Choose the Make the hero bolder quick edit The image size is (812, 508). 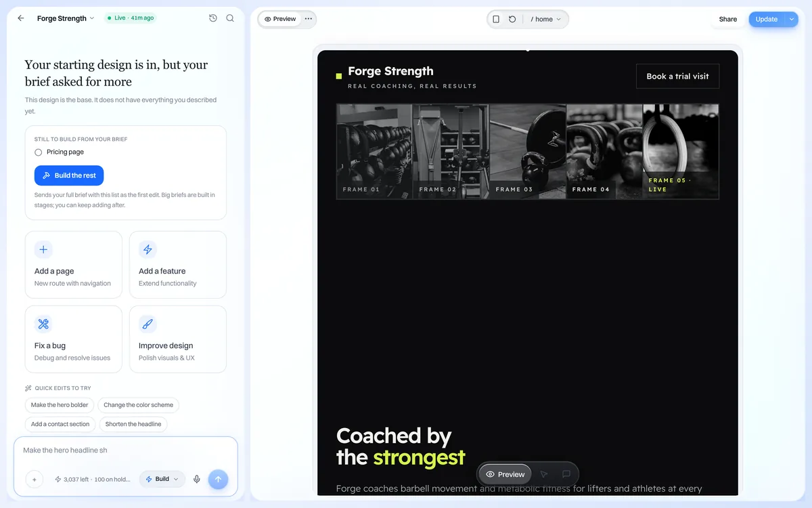pos(60,405)
